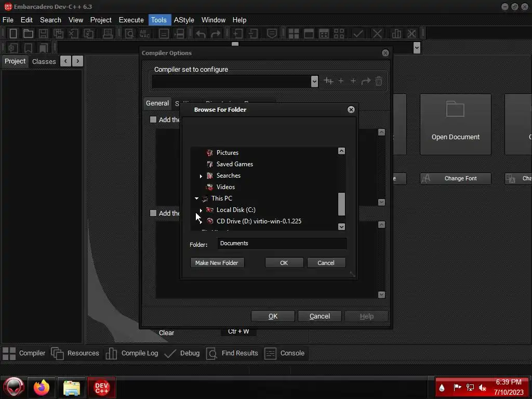This screenshot has height=399, width=532.
Task: Expand the Local Disk (C:) node
Action: point(201,210)
